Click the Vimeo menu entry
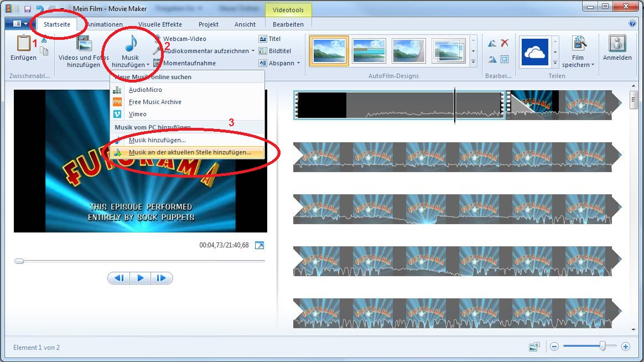This screenshot has height=362, width=644. [x=137, y=114]
